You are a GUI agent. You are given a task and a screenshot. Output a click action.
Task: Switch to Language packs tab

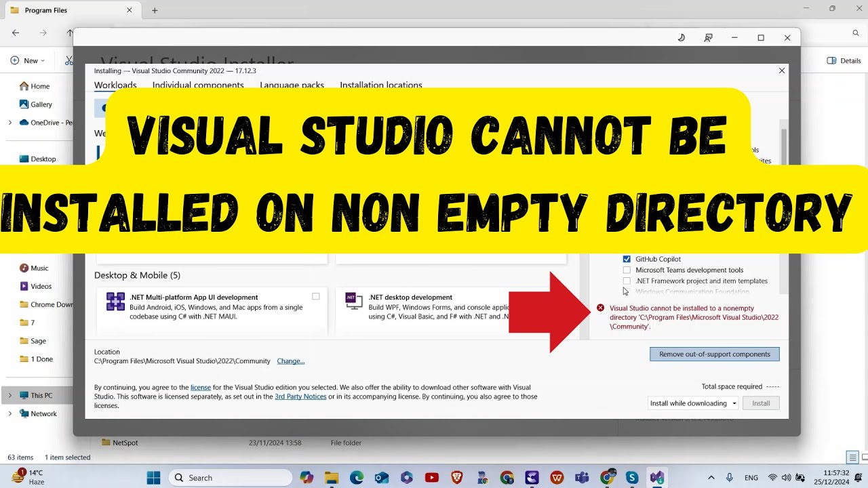coord(292,85)
